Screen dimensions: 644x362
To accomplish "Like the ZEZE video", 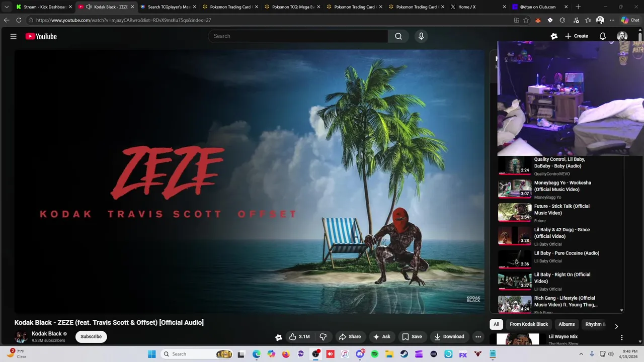I will pyautogui.click(x=299, y=337).
